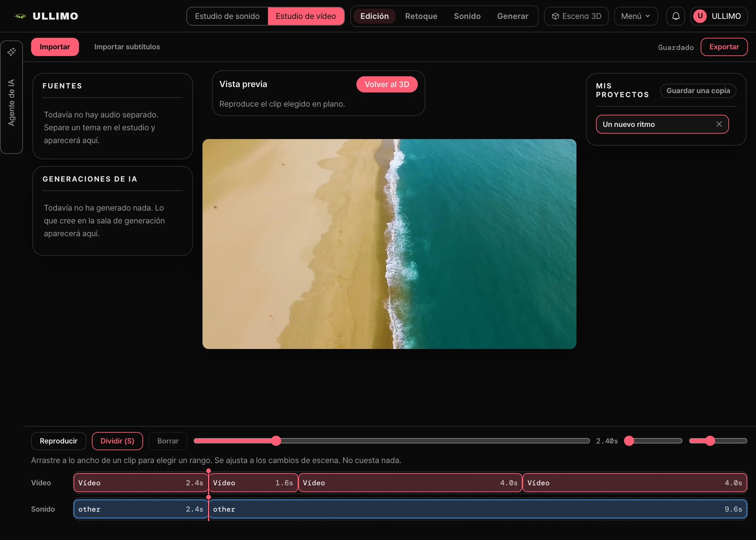Select the 'Un nuevo ritmo' project

pos(662,124)
